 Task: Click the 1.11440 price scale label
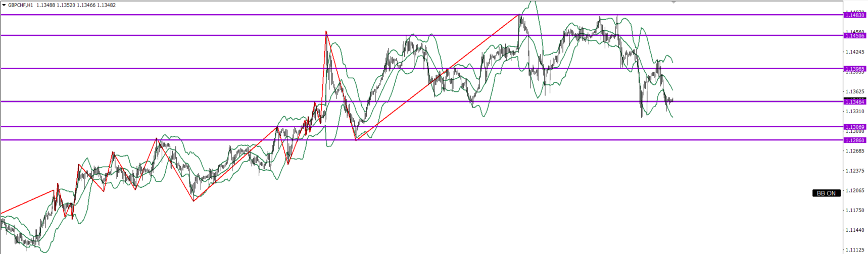pos(855,230)
